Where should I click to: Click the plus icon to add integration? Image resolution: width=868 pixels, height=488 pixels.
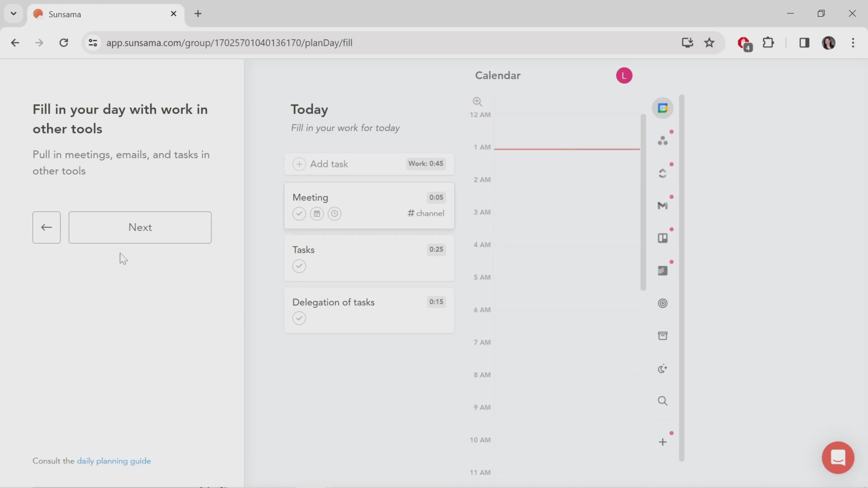pyautogui.click(x=663, y=442)
